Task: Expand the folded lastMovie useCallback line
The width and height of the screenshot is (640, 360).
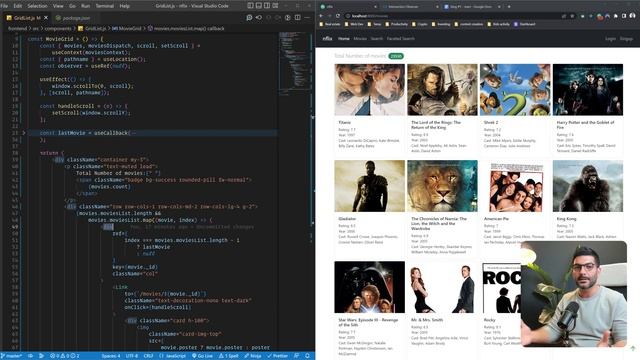Action: coord(24,133)
